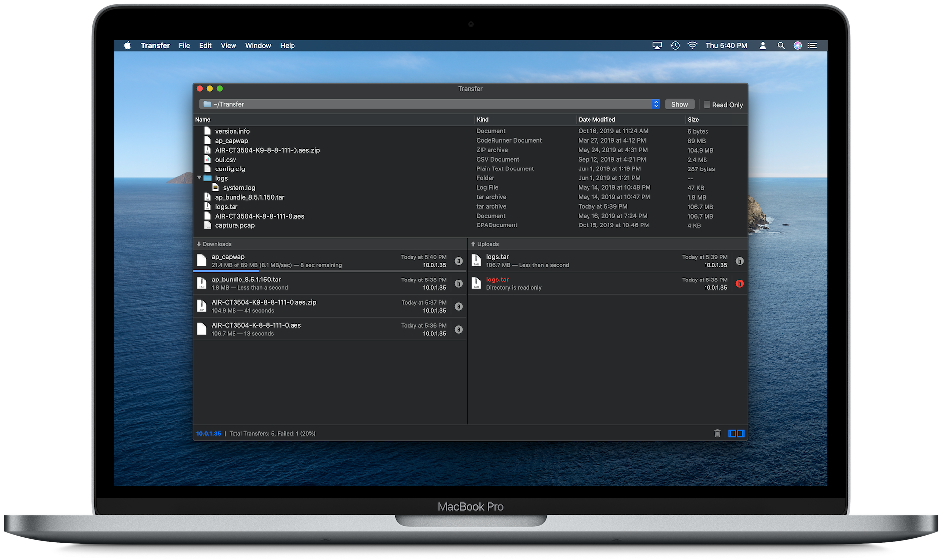Open Time Machine menu bar icon

[675, 46]
